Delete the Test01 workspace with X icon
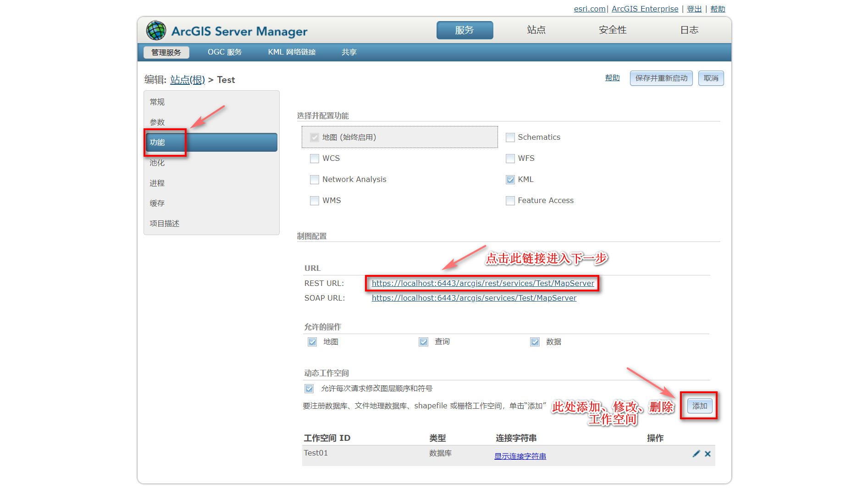This screenshot has width=868, height=494. pos(708,454)
